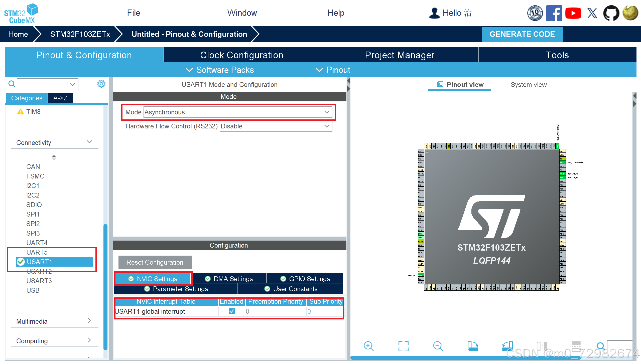Click the best fit icon under the chip diagram
The width and height of the screenshot is (641, 364).
403,346
